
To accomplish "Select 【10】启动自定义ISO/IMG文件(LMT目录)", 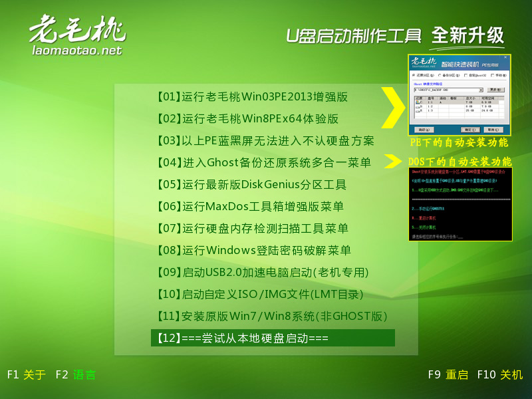I will [259, 294].
